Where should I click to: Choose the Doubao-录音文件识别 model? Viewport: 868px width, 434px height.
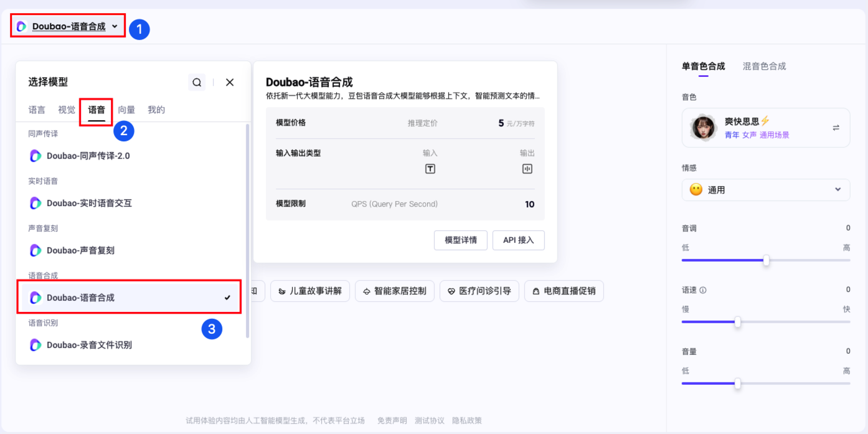[x=131, y=345]
